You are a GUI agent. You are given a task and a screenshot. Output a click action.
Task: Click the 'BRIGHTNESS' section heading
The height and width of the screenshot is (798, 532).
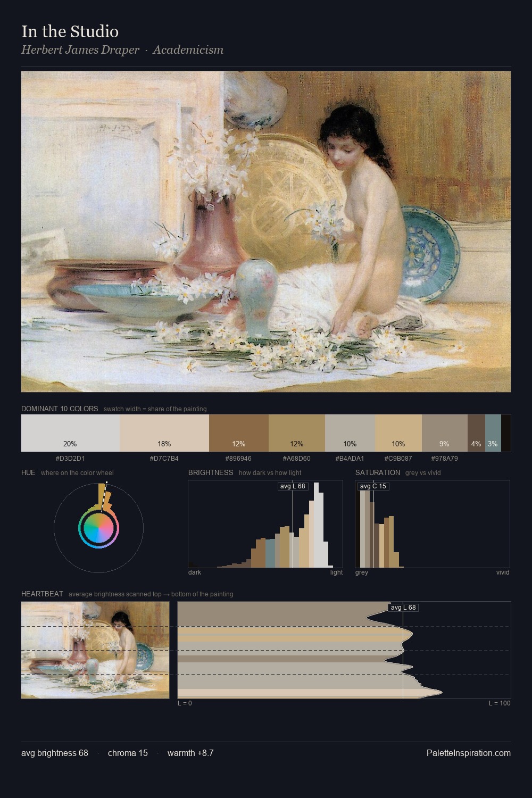coord(211,472)
